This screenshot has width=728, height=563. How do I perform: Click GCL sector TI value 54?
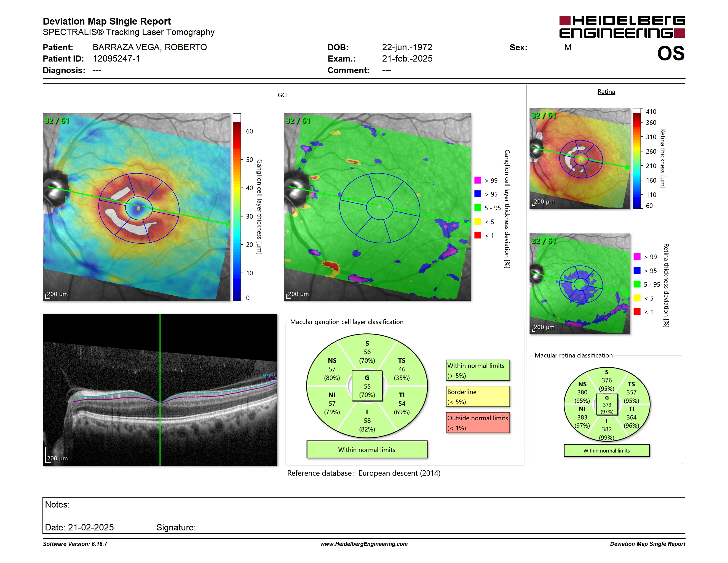pos(402,403)
